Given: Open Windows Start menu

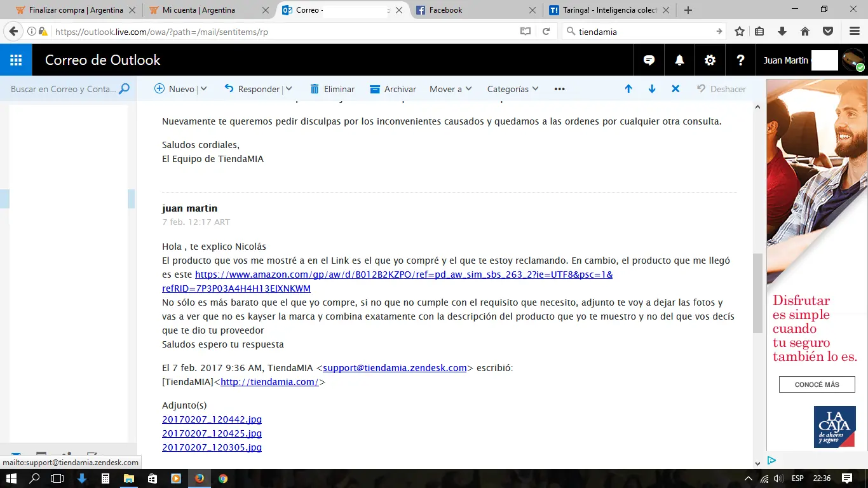Looking at the screenshot, I should coord(11,478).
